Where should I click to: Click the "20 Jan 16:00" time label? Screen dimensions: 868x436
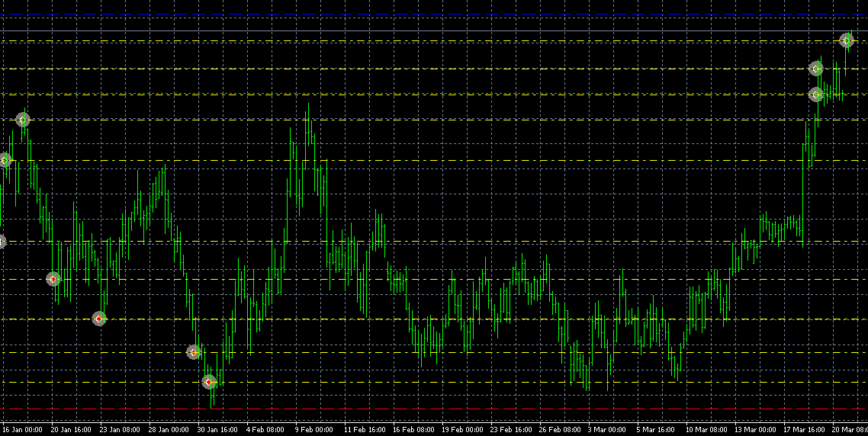click(71, 430)
